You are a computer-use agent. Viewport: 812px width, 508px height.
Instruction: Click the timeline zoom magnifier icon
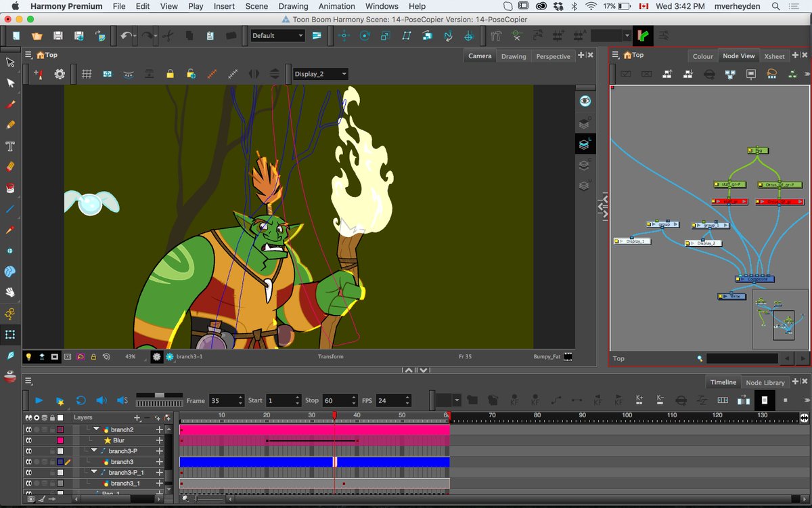(x=186, y=499)
